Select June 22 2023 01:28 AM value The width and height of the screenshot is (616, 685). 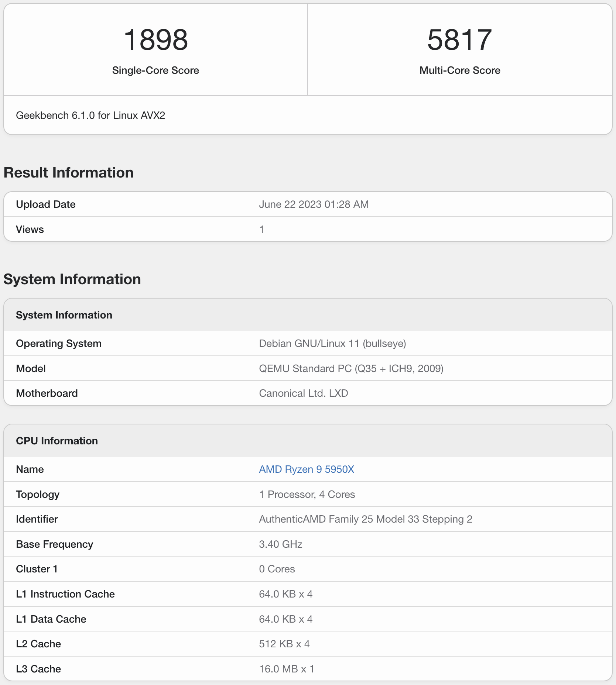point(314,204)
